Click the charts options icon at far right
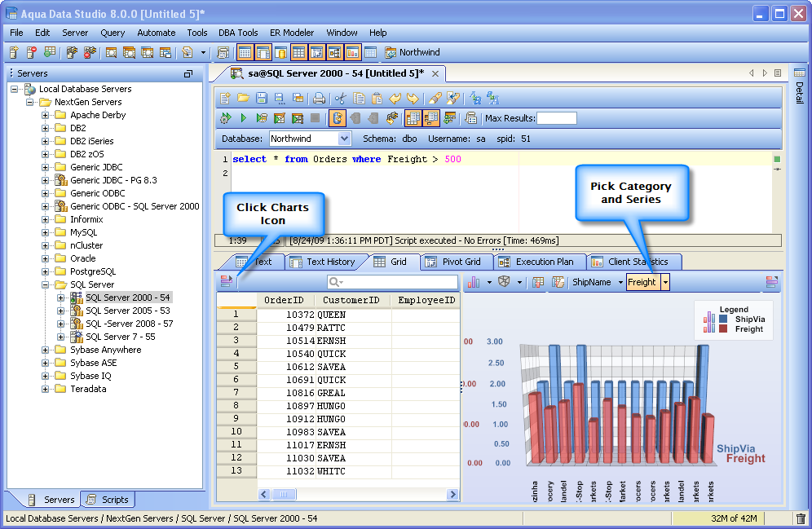 (x=771, y=281)
